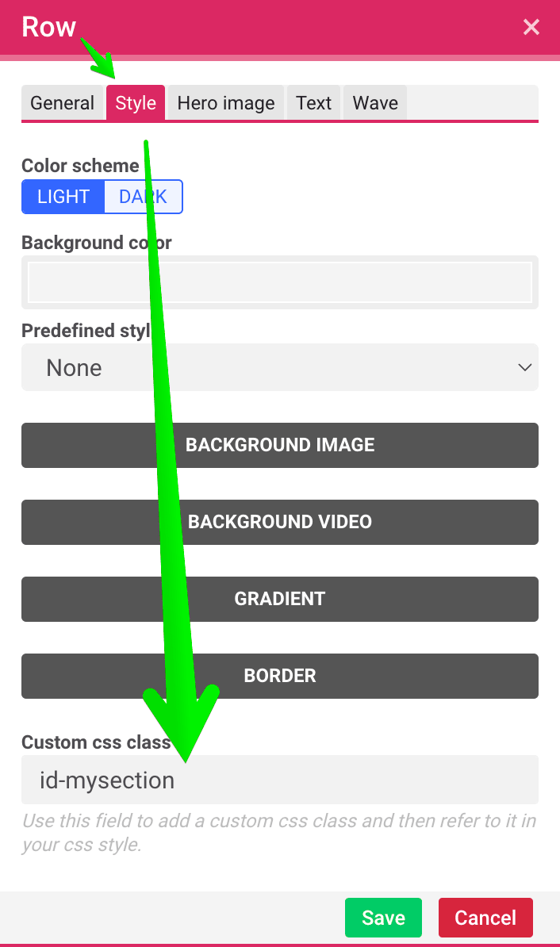Expand the BACKGROUND IMAGE section
This screenshot has width=560, height=947.
[280, 445]
